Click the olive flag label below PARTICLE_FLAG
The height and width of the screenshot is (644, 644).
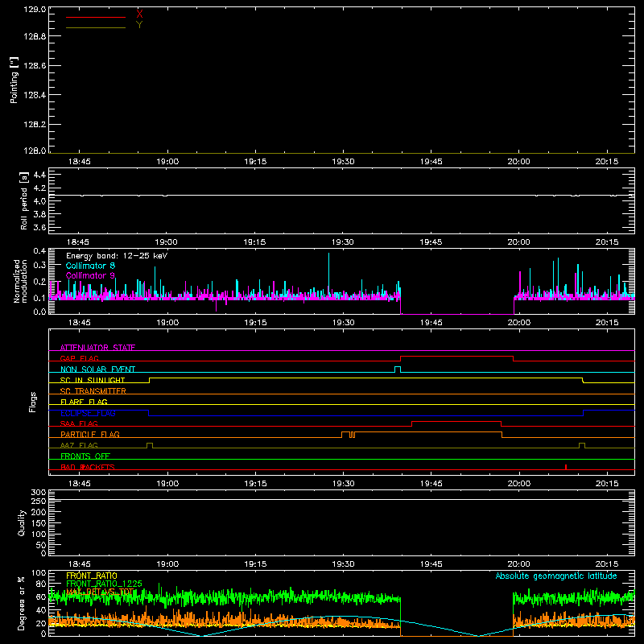(x=79, y=445)
